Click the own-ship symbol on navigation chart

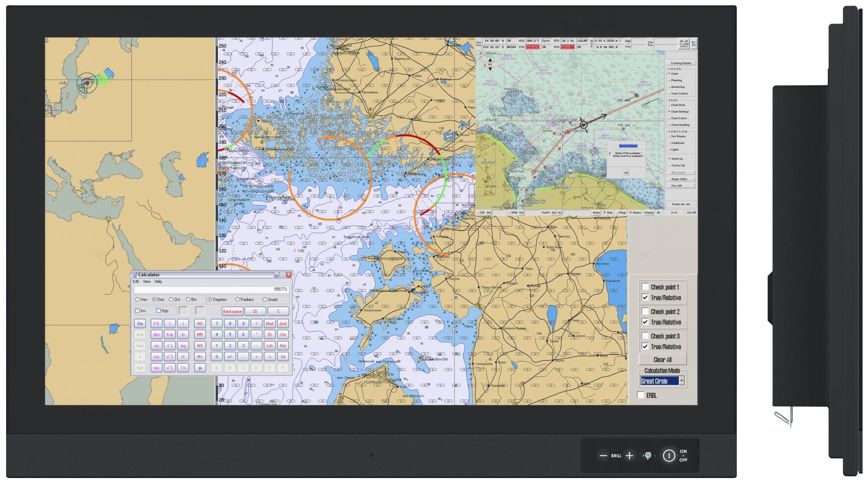[584, 125]
